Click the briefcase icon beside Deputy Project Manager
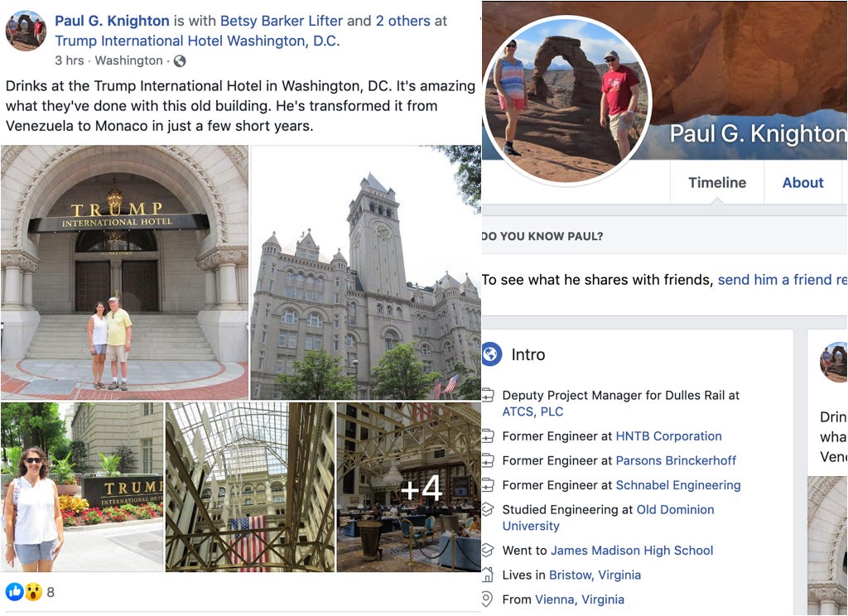848x616 pixels. (488, 395)
